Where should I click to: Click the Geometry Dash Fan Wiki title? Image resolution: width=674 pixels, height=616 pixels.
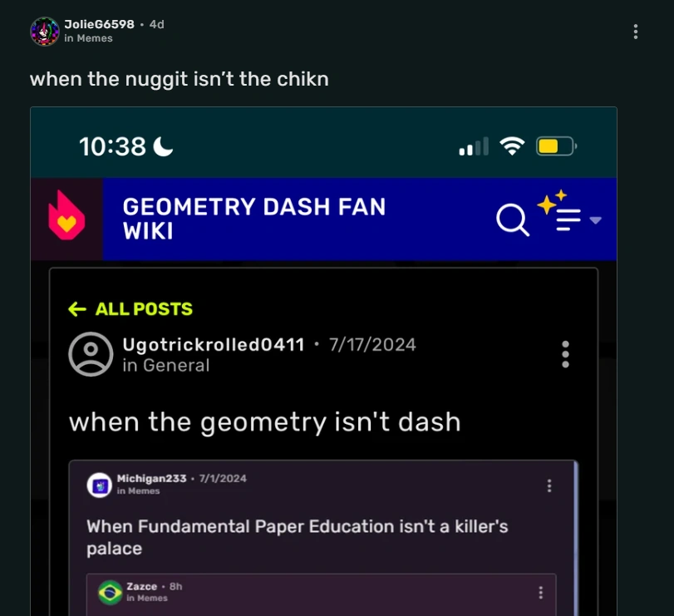point(254,219)
